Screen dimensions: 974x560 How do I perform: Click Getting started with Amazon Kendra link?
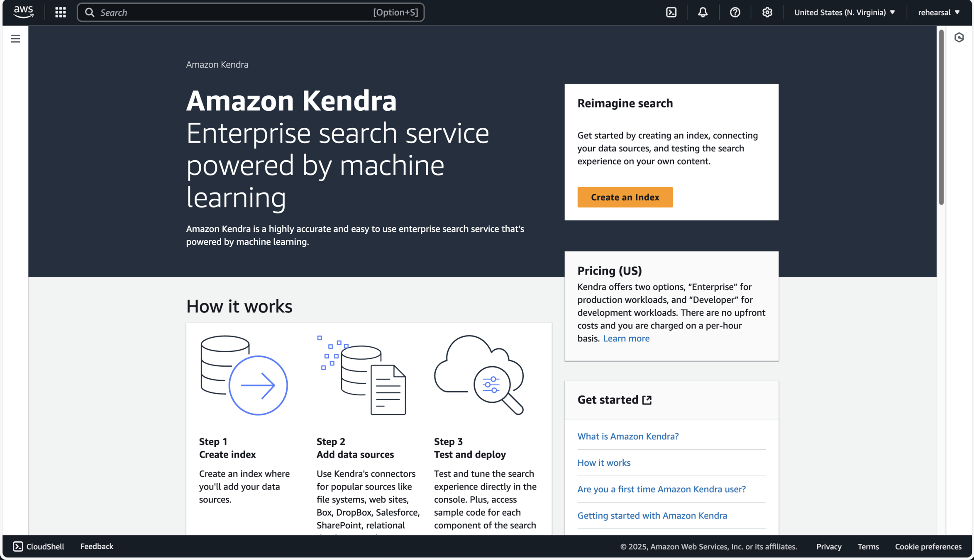coord(652,516)
